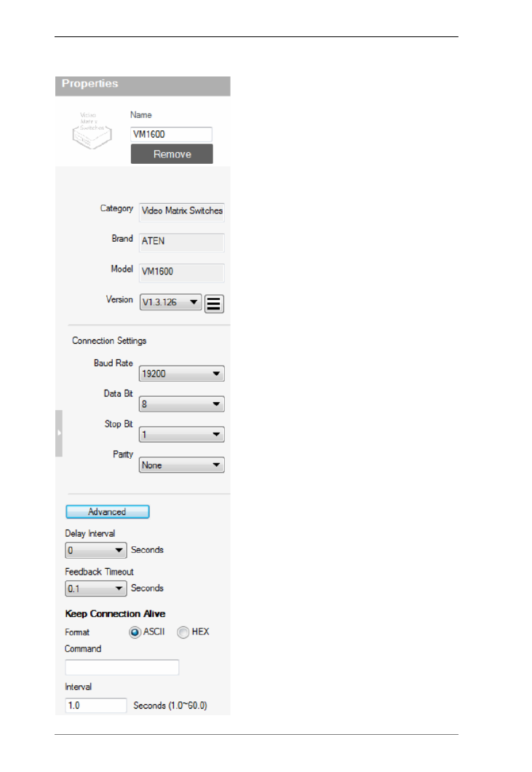Click the Feedback Timeout label
This screenshot has height=772, width=532.
point(100,572)
